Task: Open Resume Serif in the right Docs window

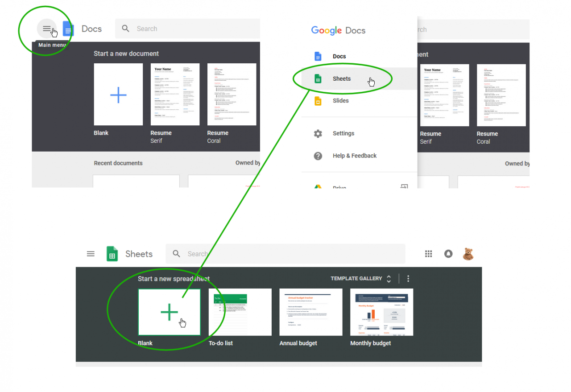Action: pyautogui.click(x=445, y=95)
